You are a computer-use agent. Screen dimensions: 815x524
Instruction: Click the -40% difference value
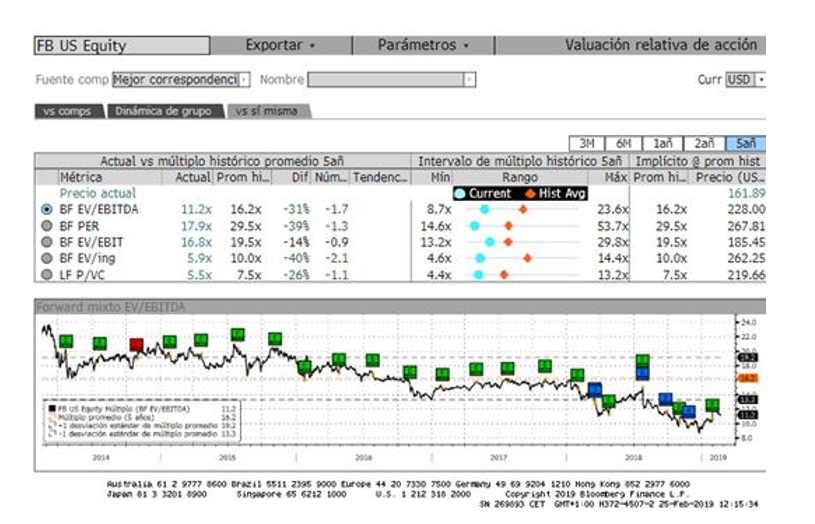point(296,258)
